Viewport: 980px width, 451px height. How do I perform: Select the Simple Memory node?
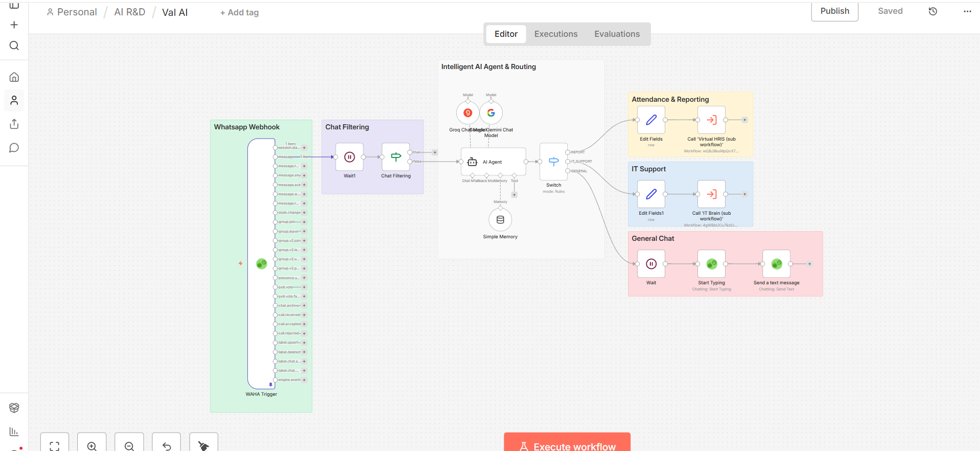[500, 220]
